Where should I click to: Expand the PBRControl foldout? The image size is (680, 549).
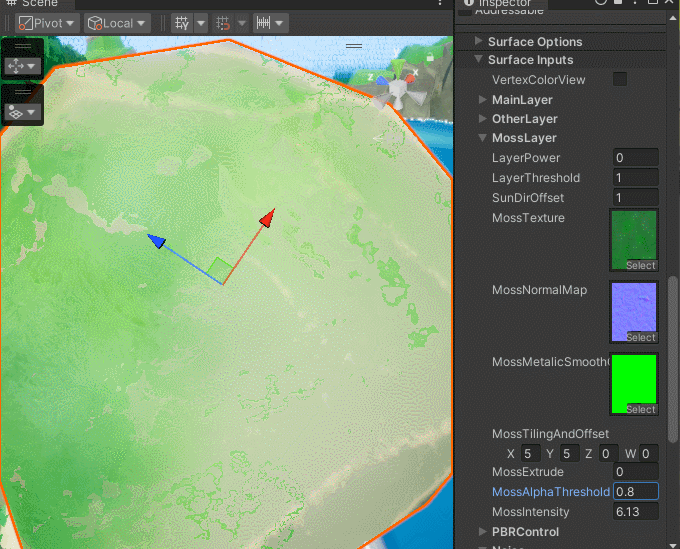point(525,532)
